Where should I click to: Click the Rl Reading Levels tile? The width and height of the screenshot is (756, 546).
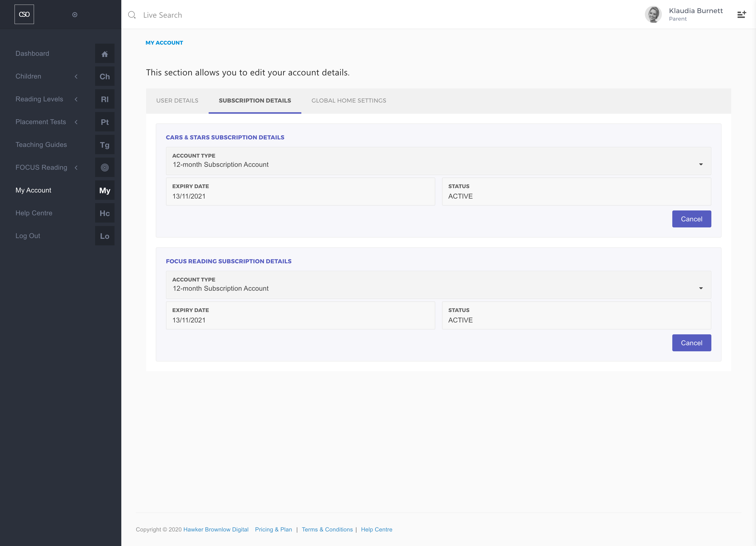click(x=105, y=99)
